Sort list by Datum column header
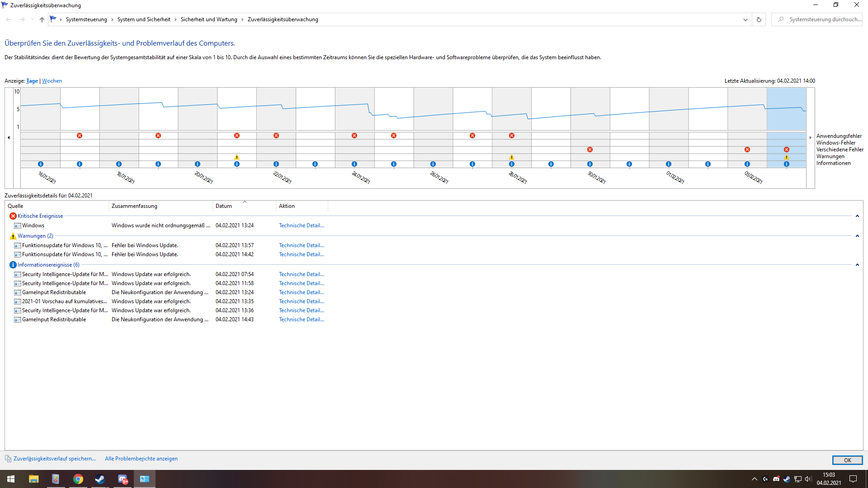868x488 pixels. [224, 206]
